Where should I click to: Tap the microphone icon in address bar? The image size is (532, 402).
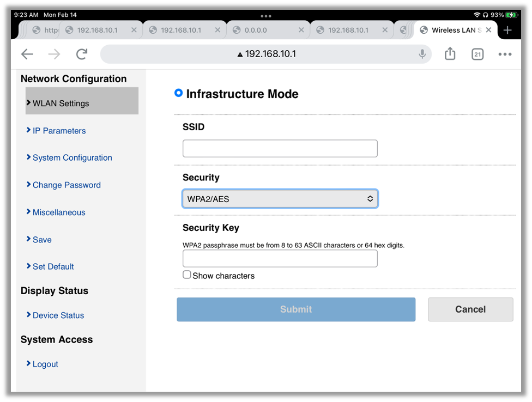[x=422, y=54]
